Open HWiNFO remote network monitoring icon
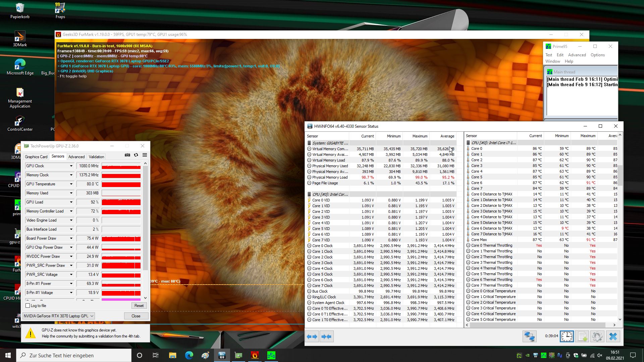644x362 pixels. click(529, 337)
